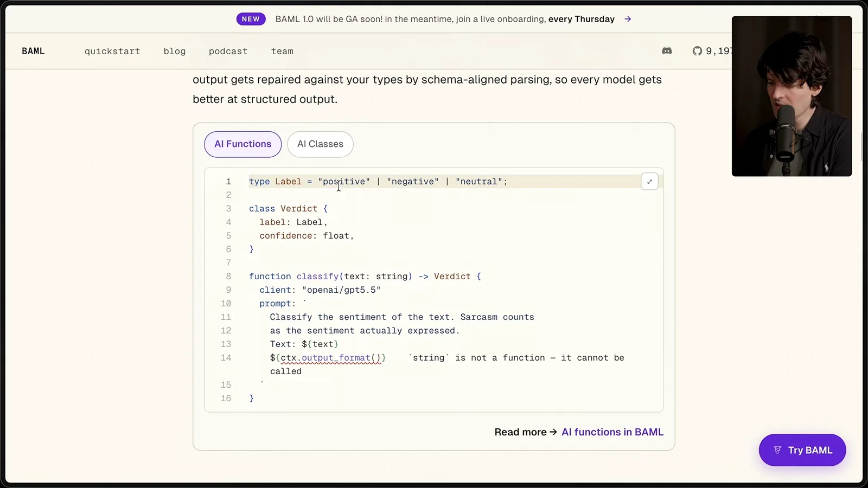Click the shield icon on Try BAML
868x488 pixels.
[777, 450]
